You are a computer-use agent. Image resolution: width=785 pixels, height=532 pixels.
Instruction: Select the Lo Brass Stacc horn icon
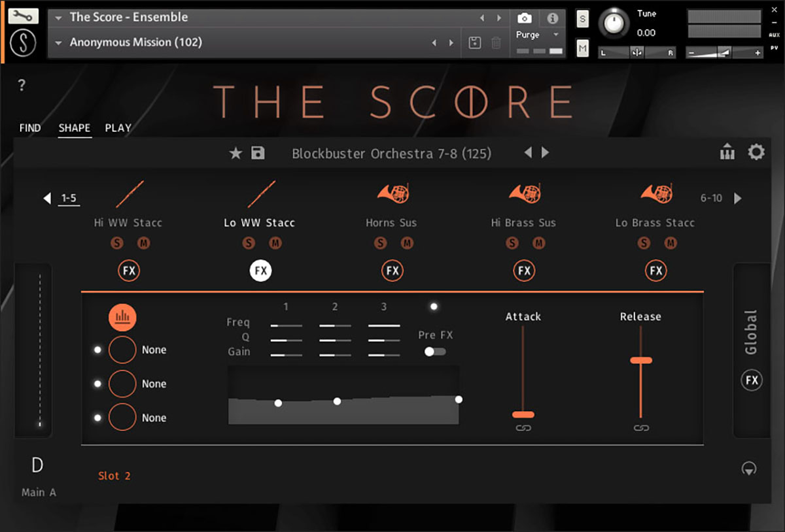pos(656,193)
